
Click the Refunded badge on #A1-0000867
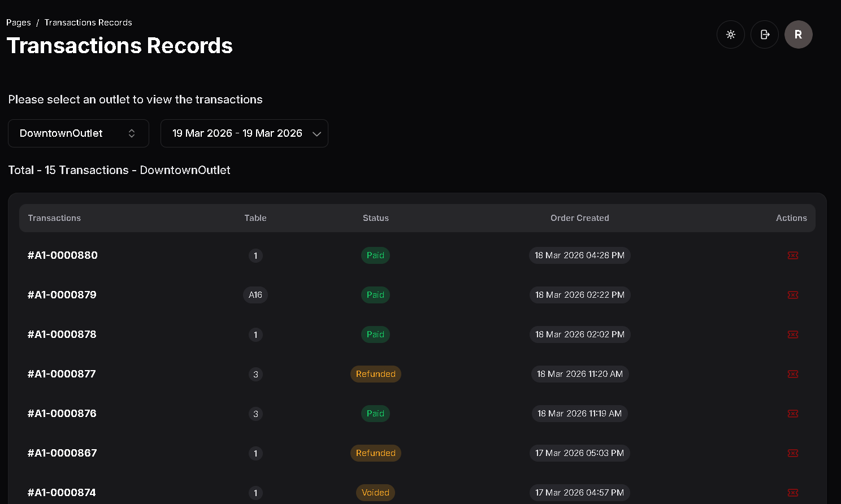[375, 453]
